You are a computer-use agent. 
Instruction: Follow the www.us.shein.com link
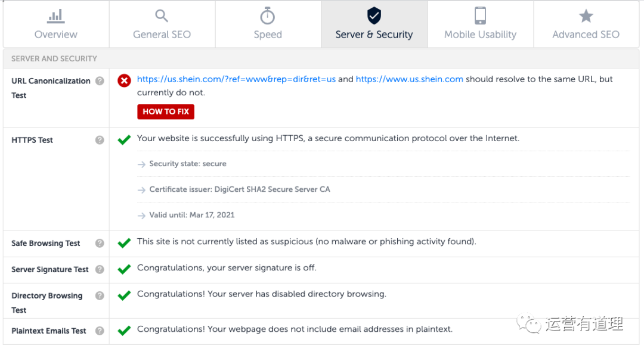click(409, 79)
